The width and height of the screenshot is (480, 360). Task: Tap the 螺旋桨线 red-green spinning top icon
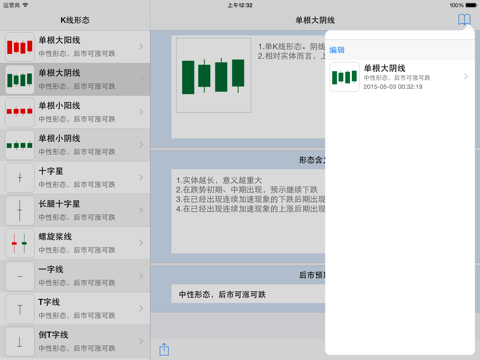[x=20, y=243]
